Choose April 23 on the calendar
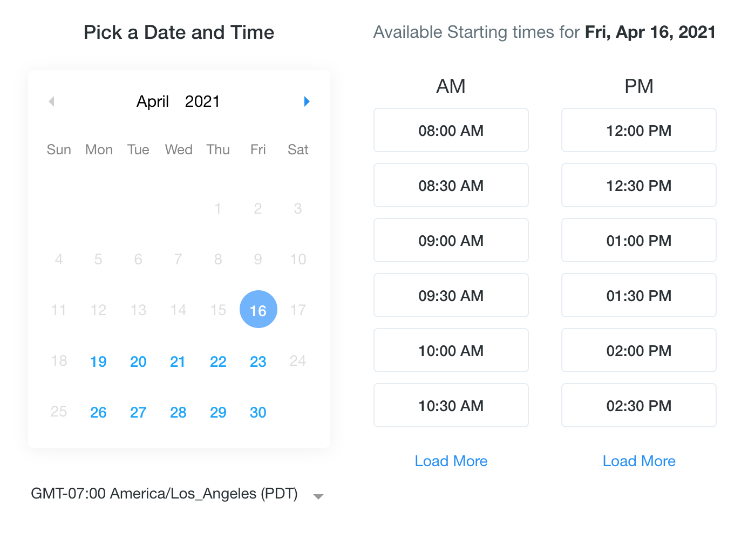 pyautogui.click(x=258, y=361)
